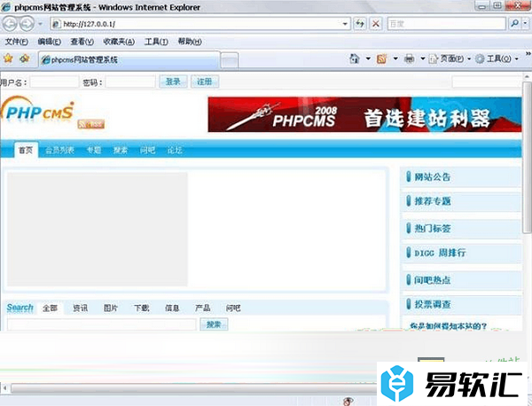Screen dimensions: 532x406
Task: Click the 搜索 button beside search field
Action: [214, 324]
